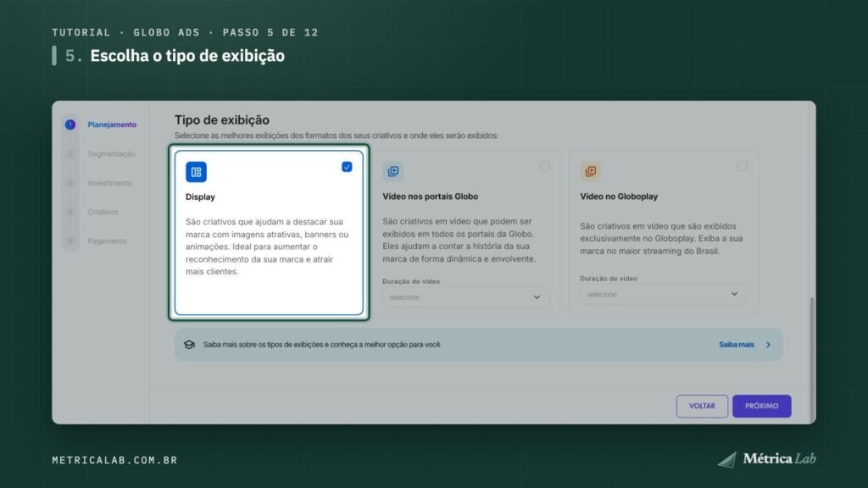Uncheck the Display card checkbox
The height and width of the screenshot is (488, 868).
347,167
